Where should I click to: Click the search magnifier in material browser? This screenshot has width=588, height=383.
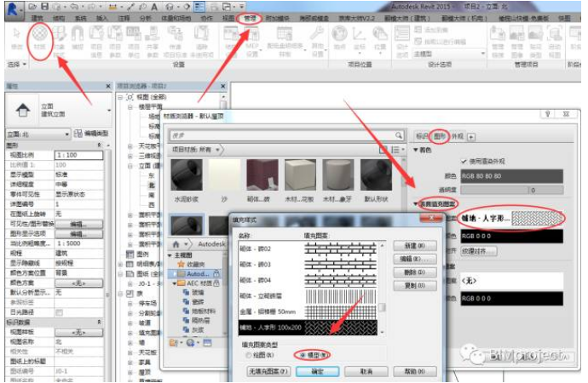click(x=399, y=134)
